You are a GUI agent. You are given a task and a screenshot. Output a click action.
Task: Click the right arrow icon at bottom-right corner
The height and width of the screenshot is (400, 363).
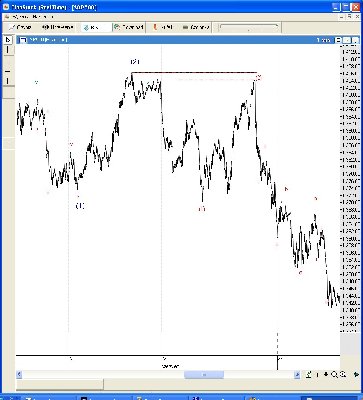(356, 375)
